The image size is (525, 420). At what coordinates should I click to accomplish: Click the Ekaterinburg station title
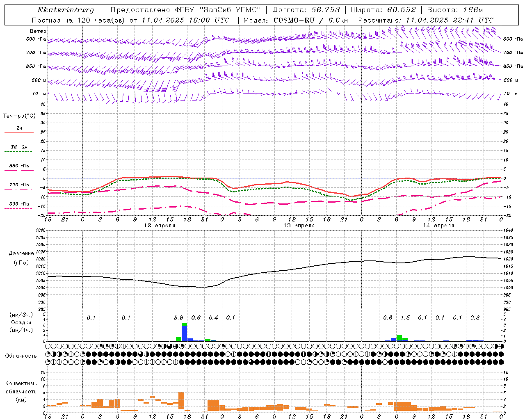tap(66, 10)
